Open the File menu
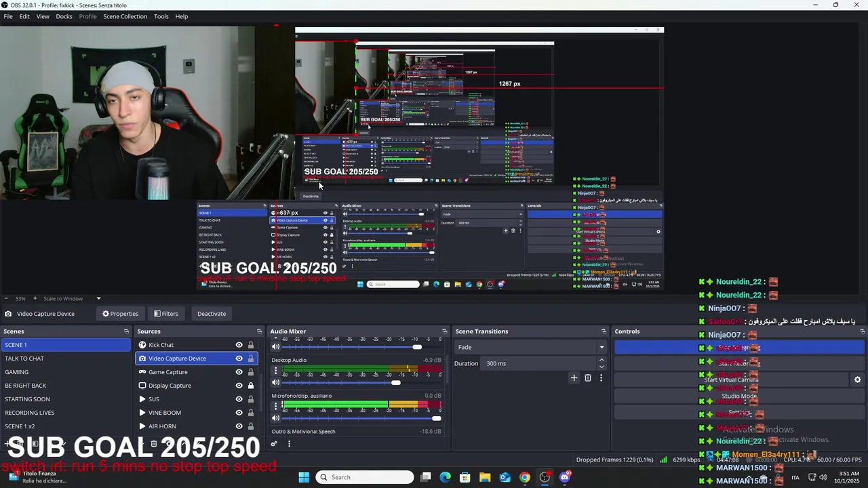 [x=8, y=16]
